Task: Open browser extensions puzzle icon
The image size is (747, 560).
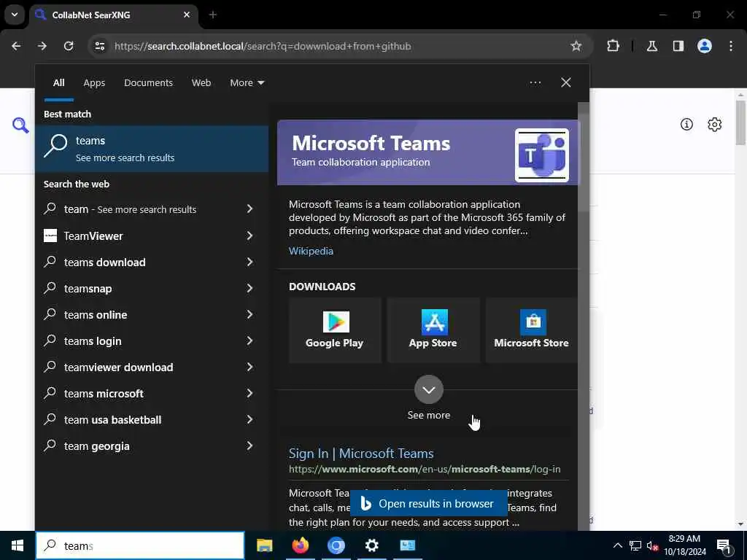Action: click(613, 46)
